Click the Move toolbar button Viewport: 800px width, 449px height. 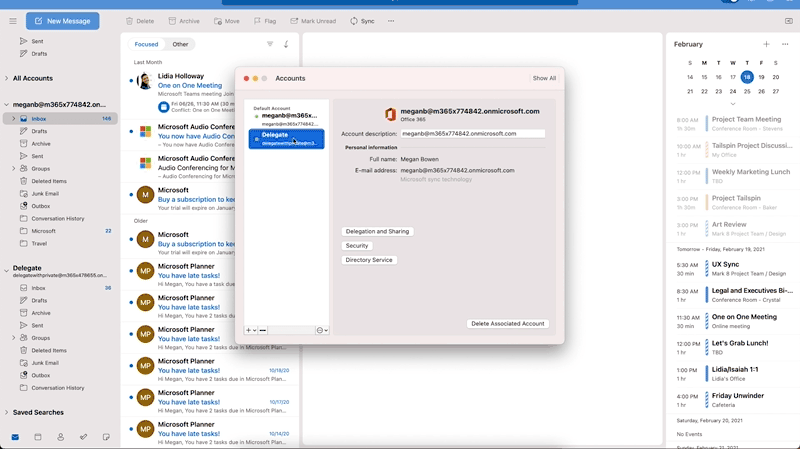click(227, 21)
